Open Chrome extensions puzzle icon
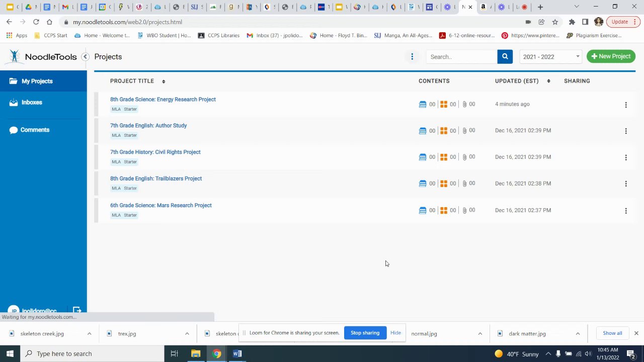The width and height of the screenshot is (644, 362). point(572,22)
